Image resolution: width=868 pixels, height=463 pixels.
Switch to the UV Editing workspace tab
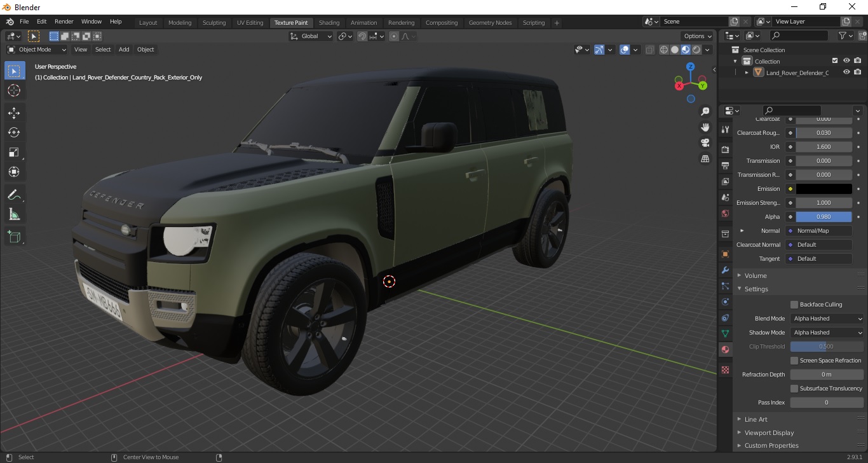(250, 23)
